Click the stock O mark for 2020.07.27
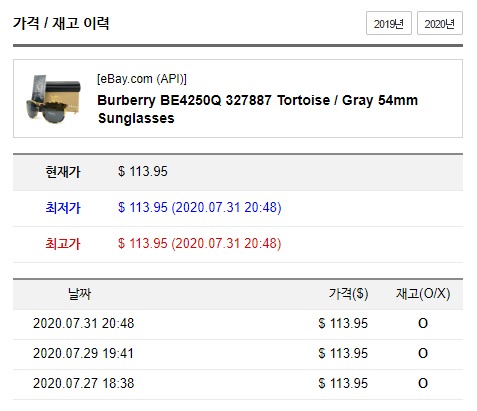The height and width of the screenshot is (411, 477). click(423, 383)
